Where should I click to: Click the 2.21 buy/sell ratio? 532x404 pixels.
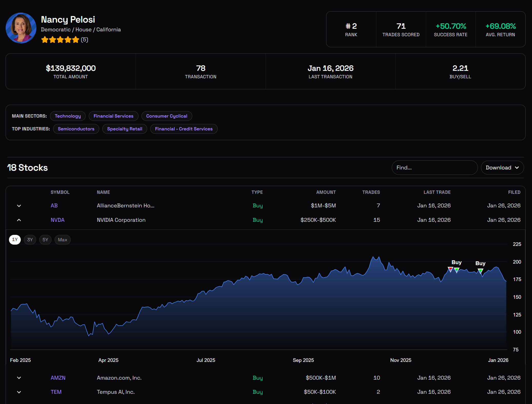460,68
